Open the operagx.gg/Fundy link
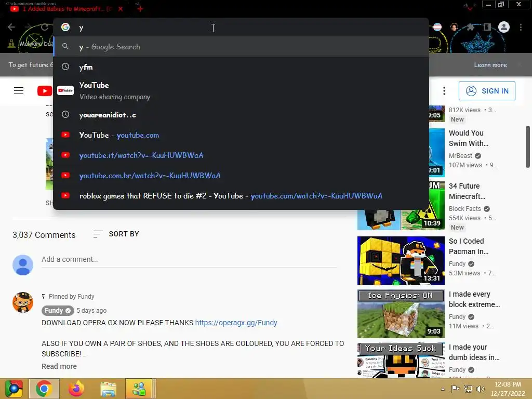532x399 pixels. click(x=236, y=323)
